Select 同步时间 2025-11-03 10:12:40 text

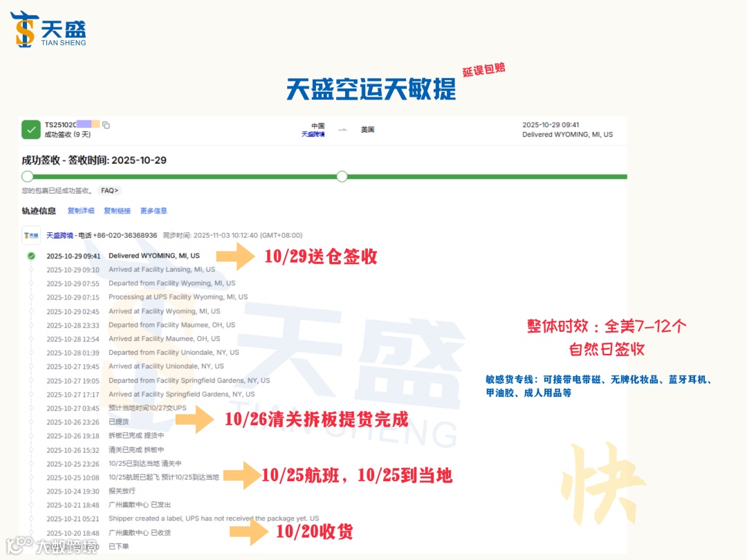(232, 235)
